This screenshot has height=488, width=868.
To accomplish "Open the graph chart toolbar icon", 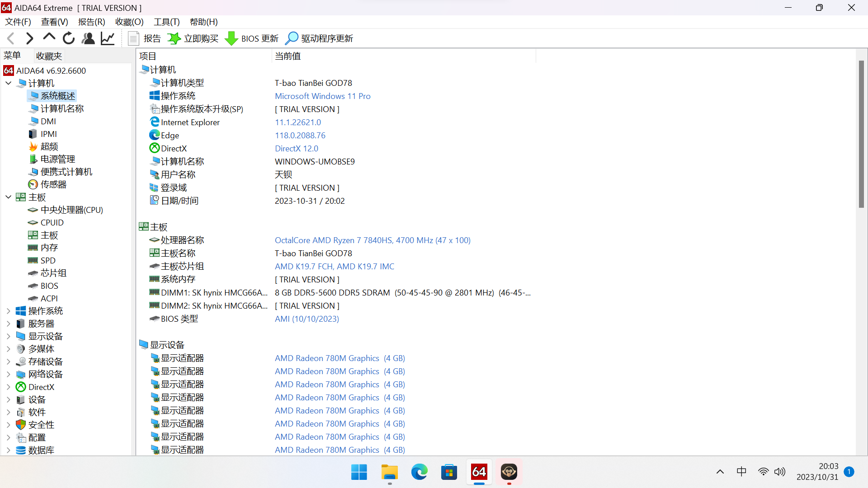I will [x=108, y=38].
